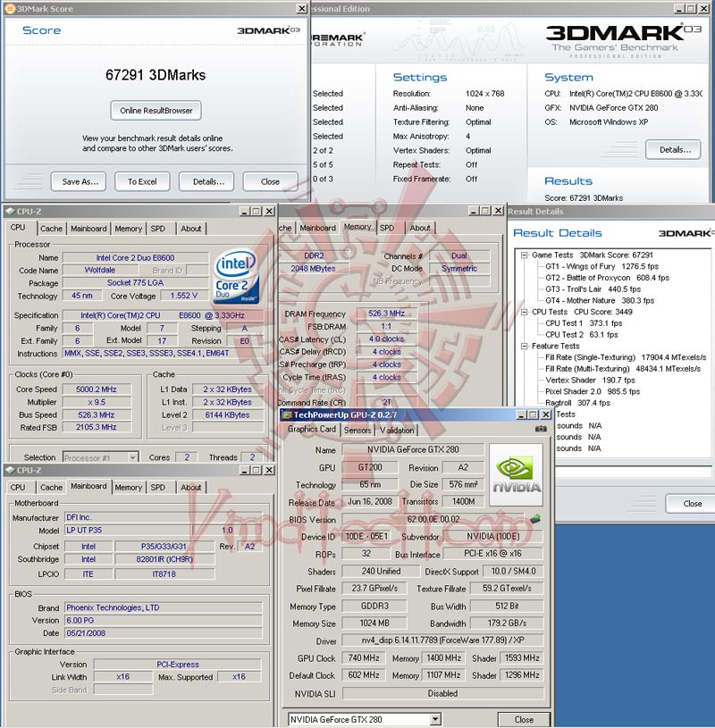Click Save As in Score window
This screenshot has width=715, height=728.
[79, 181]
